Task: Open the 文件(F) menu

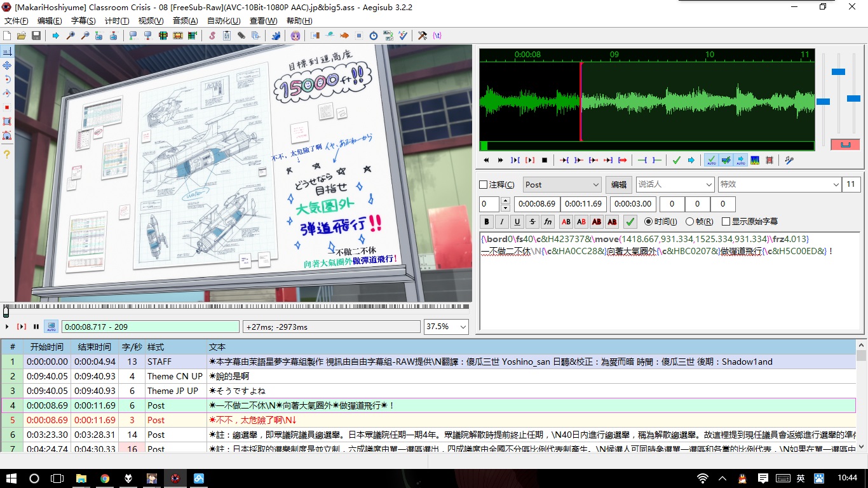Action: (17, 20)
